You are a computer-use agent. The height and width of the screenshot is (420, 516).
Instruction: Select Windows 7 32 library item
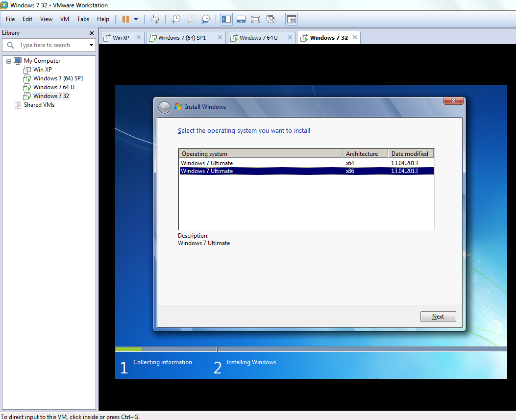coord(51,96)
